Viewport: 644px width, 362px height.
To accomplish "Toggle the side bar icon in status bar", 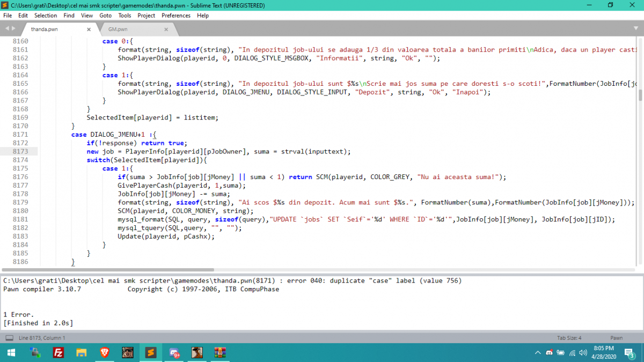I will [9, 338].
